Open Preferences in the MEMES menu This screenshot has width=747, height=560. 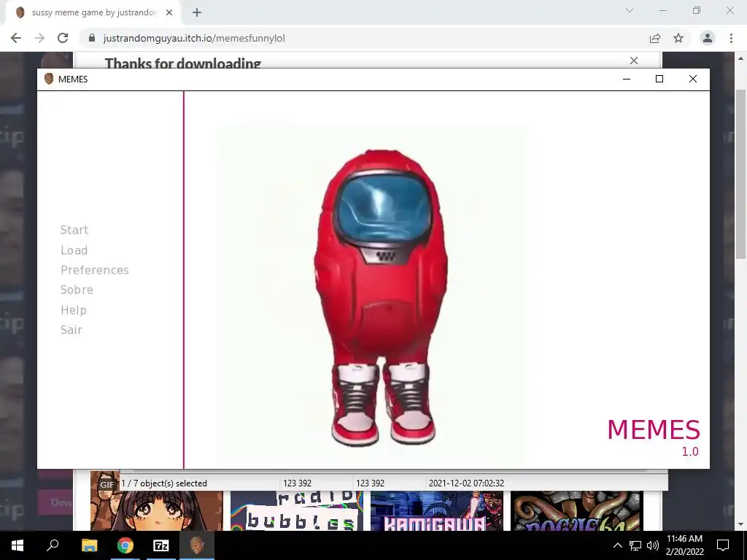point(94,270)
